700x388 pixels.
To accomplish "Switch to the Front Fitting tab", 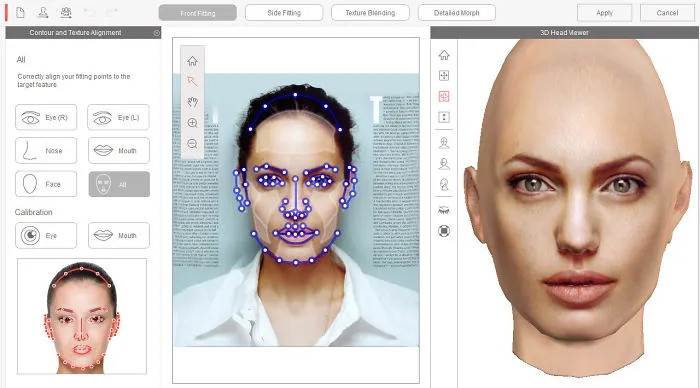I will tap(198, 13).
